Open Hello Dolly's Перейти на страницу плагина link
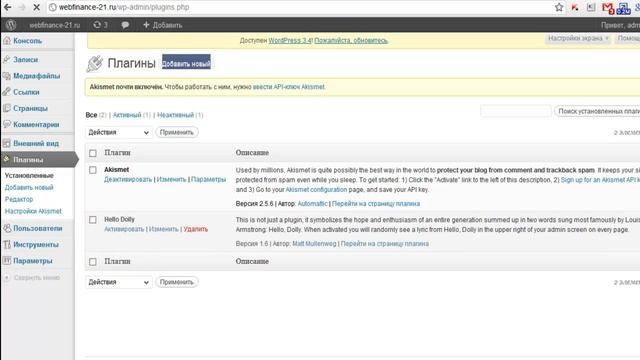 click(384, 244)
